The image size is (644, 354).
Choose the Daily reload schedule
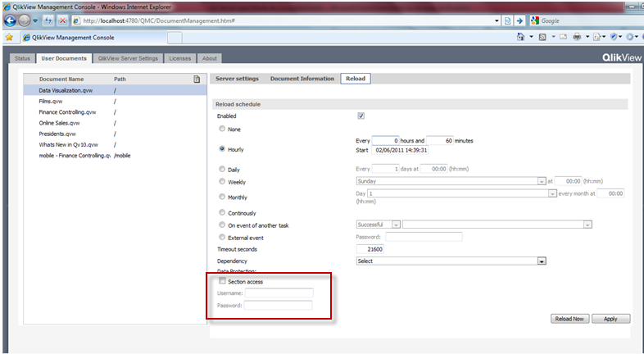point(222,169)
